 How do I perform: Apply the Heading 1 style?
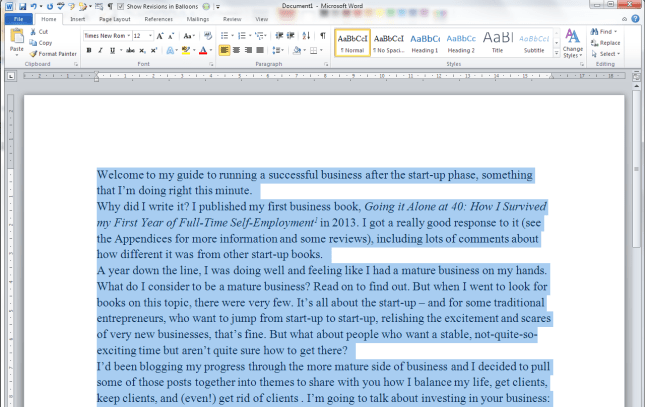click(425, 43)
